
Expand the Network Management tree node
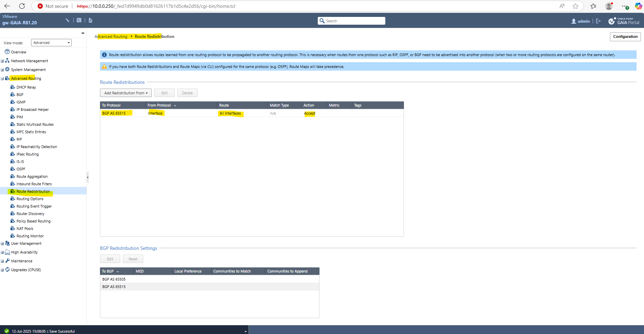click(x=2, y=61)
